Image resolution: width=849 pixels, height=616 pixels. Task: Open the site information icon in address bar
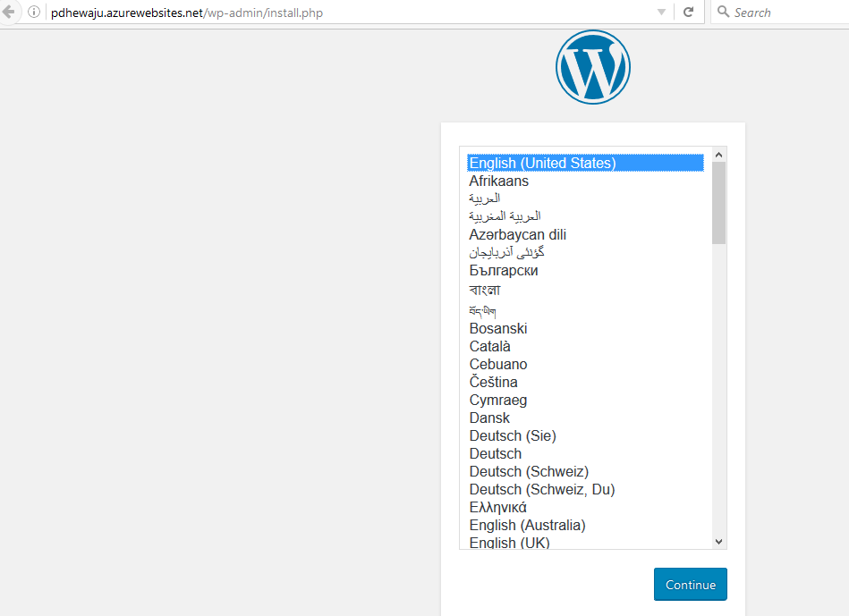click(34, 12)
